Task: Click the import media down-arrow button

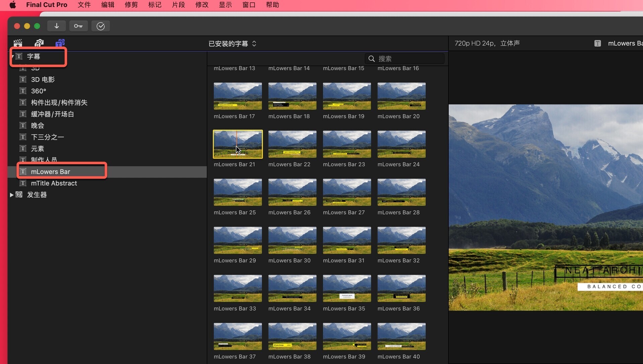Action: click(x=56, y=26)
